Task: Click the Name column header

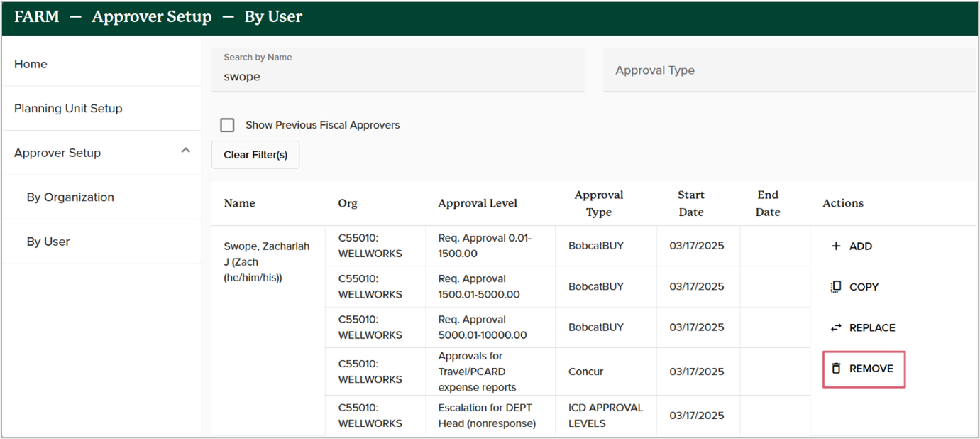Action: tap(239, 203)
